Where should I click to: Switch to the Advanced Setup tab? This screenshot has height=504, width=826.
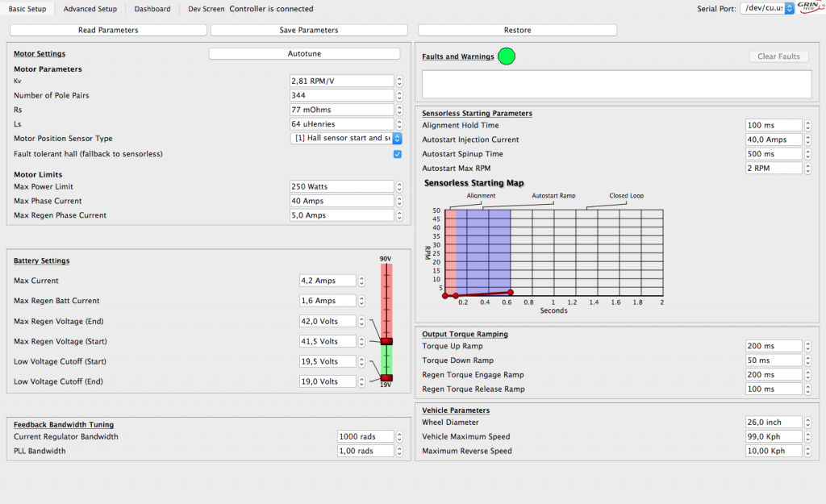pos(90,9)
